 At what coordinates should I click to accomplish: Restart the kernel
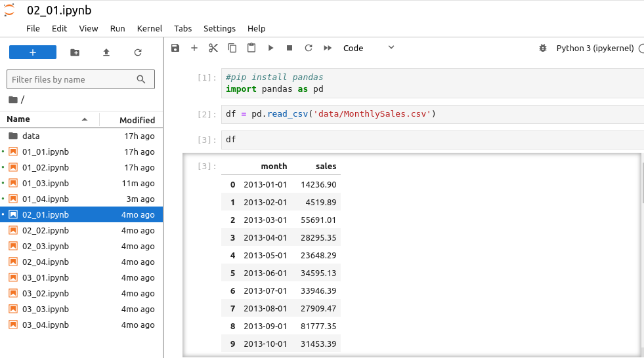click(x=309, y=48)
